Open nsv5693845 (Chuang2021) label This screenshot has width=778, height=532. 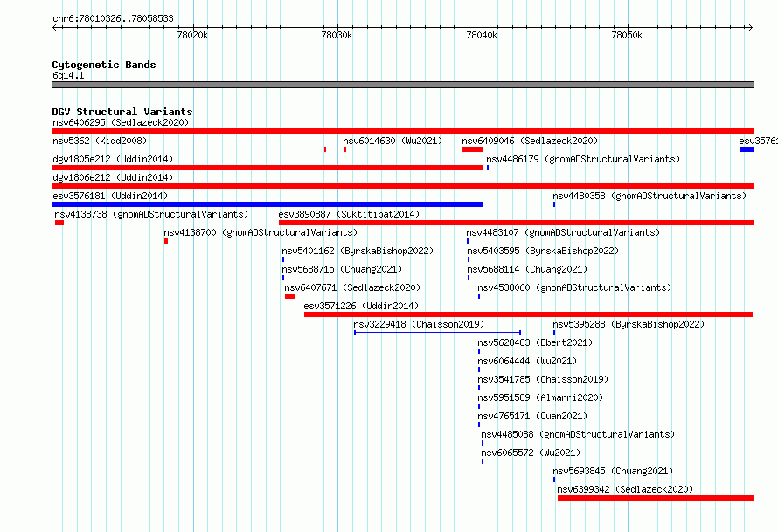tap(613, 471)
